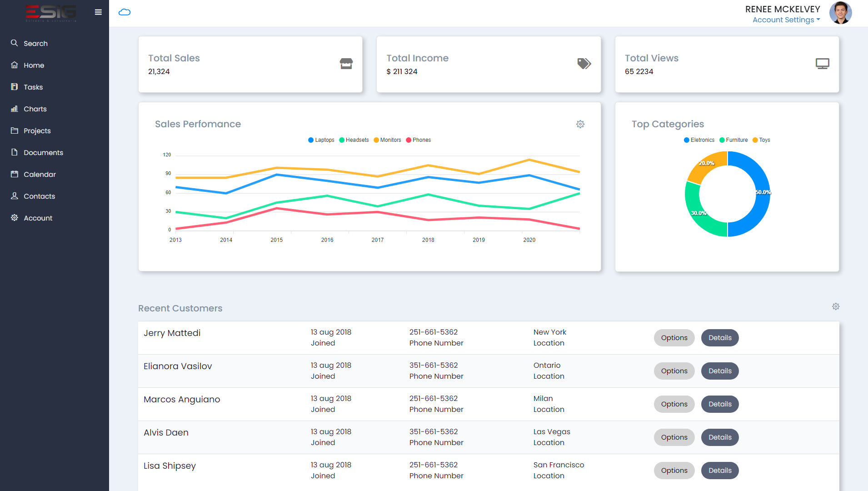The height and width of the screenshot is (491, 868).
Task: Open Sales Performance settings gear
Action: 580,124
